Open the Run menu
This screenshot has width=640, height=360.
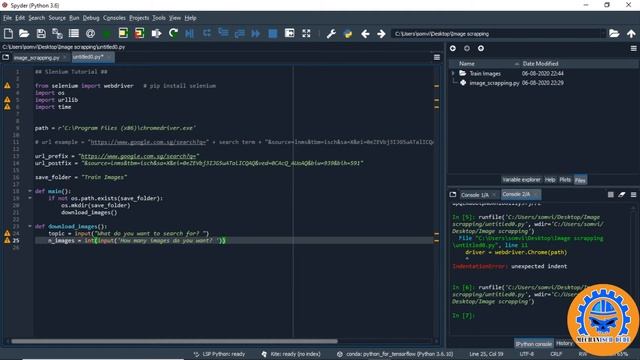(74, 18)
